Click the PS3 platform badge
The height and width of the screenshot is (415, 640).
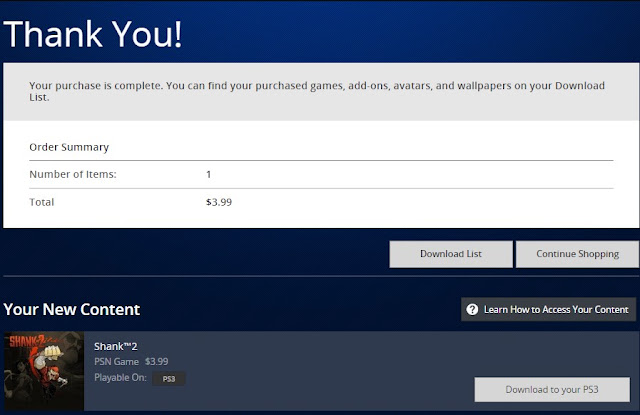pos(169,379)
